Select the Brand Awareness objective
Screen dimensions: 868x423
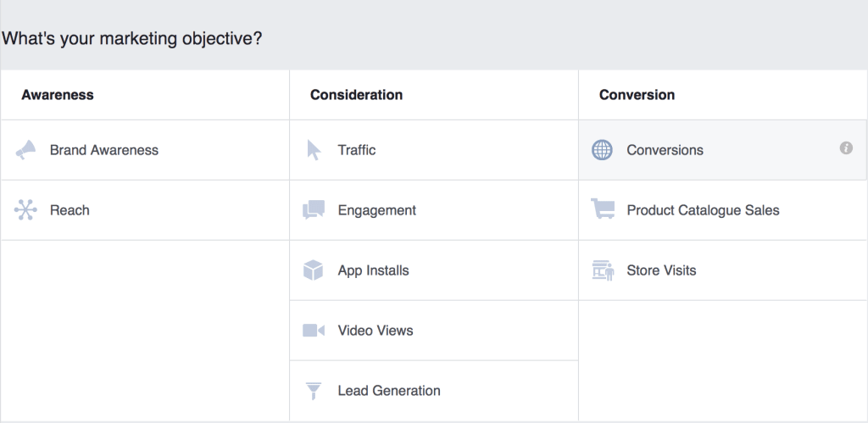(145, 150)
